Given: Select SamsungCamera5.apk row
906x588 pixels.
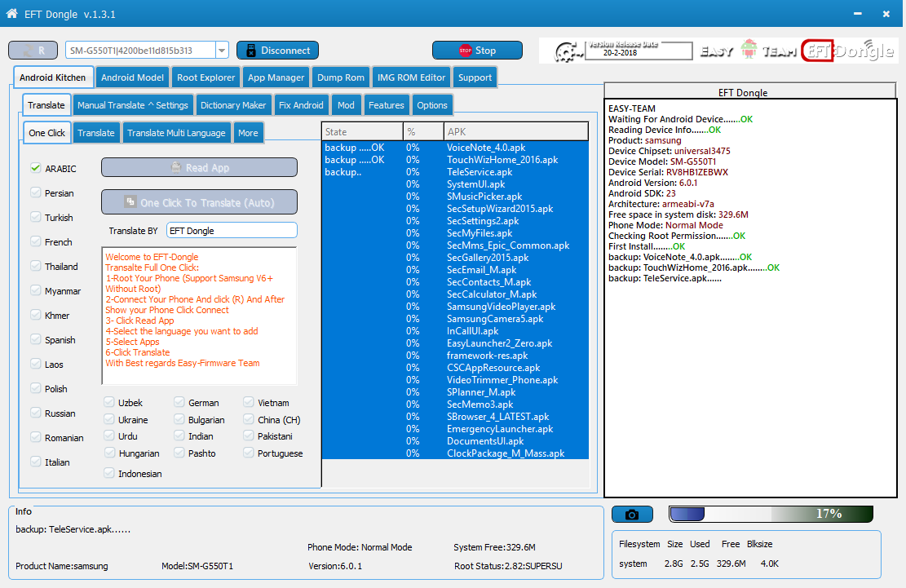Looking at the screenshot, I should click(455, 319).
